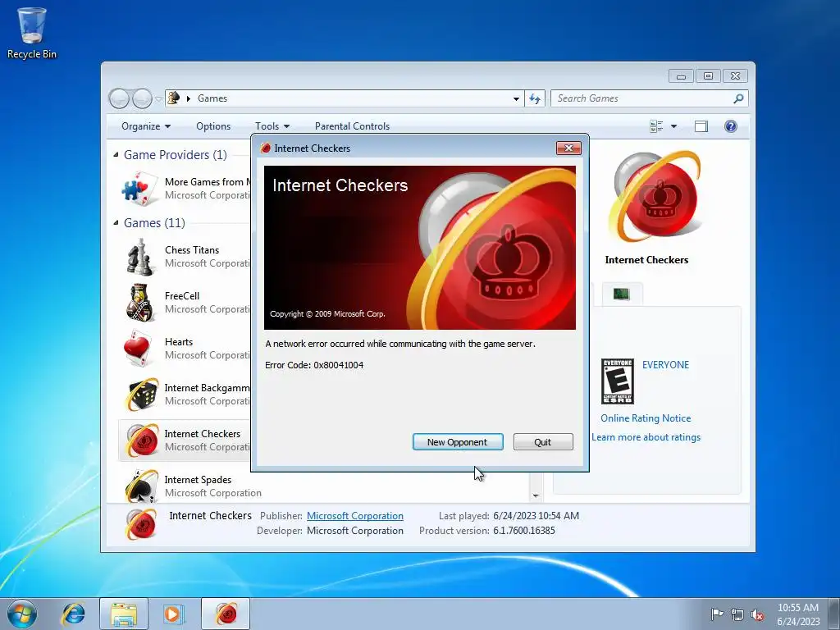
Task: Click the Action Center flag tray icon
Action: pos(717,614)
